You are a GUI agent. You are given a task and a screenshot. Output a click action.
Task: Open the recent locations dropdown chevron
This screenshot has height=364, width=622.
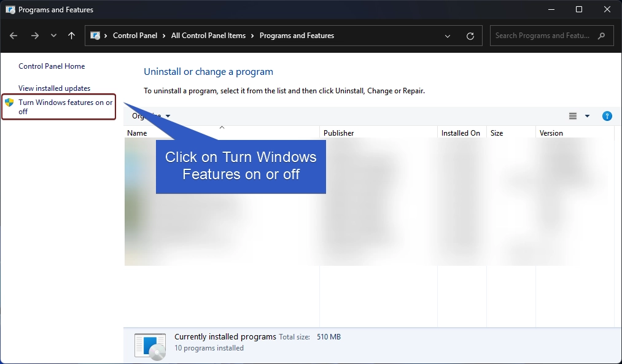pos(53,36)
